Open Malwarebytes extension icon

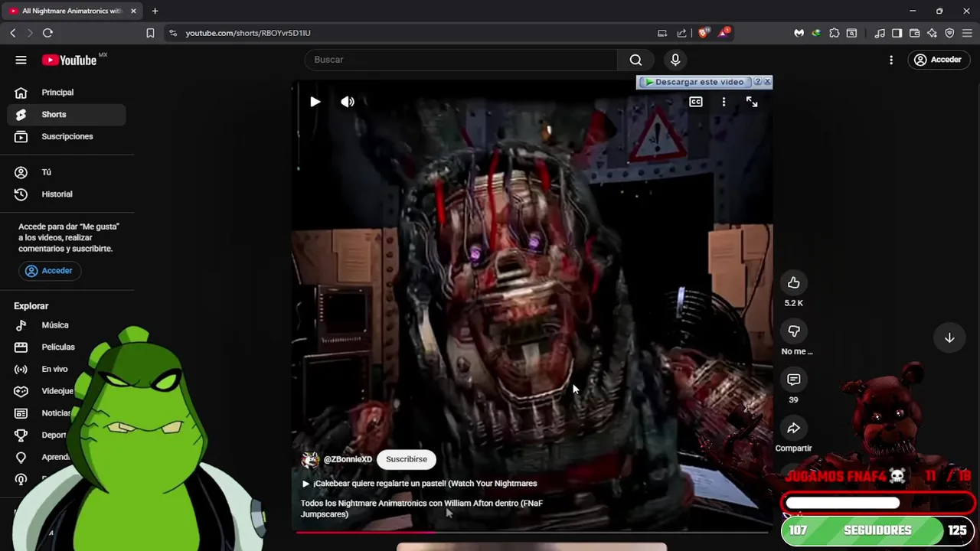click(799, 33)
